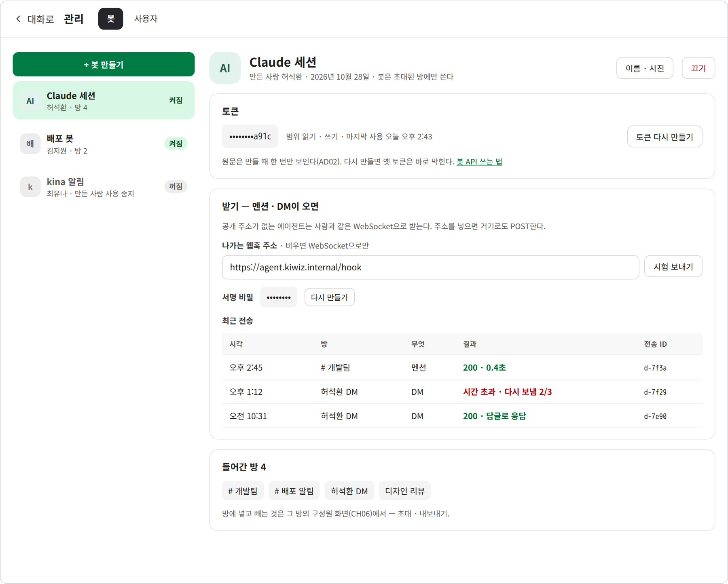
Task: Toggle the 켜짐 badge of 배포 봇
Action: pos(176,143)
